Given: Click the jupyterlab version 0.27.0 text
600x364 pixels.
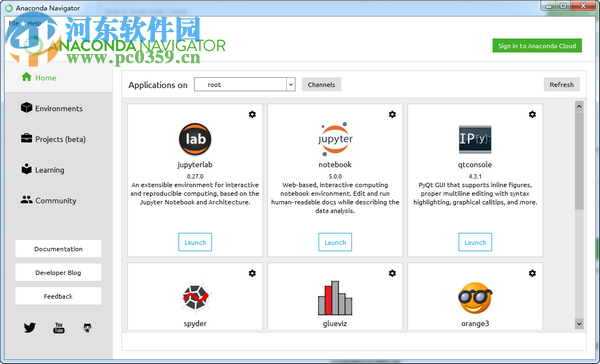Looking at the screenshot, I should (x=195, y=176).
